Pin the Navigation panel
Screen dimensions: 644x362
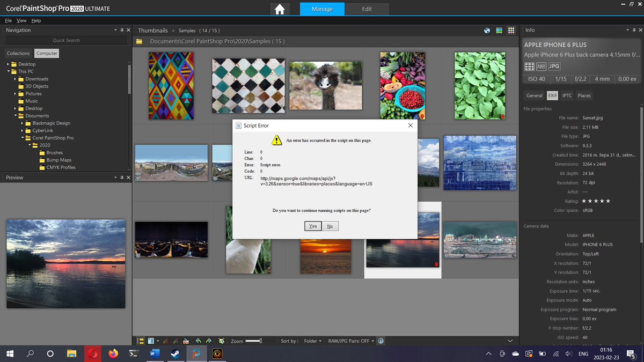click(x=122, y=30)
